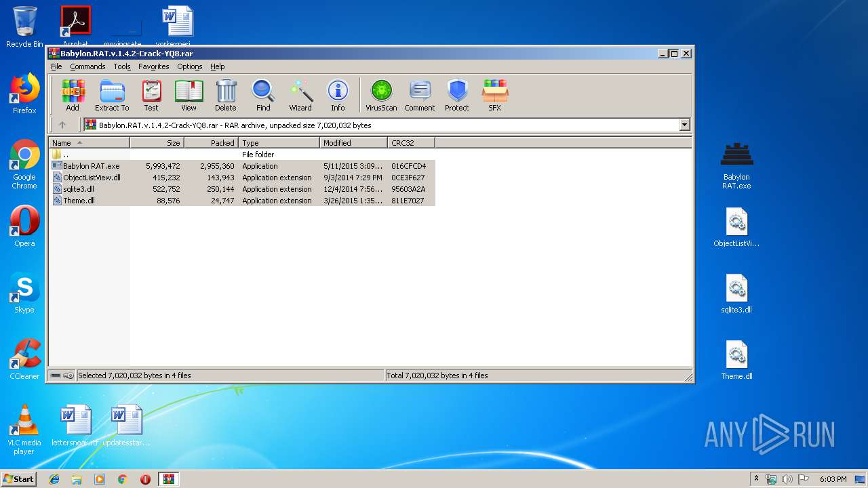Sort files by Modified column

(353, 143)
